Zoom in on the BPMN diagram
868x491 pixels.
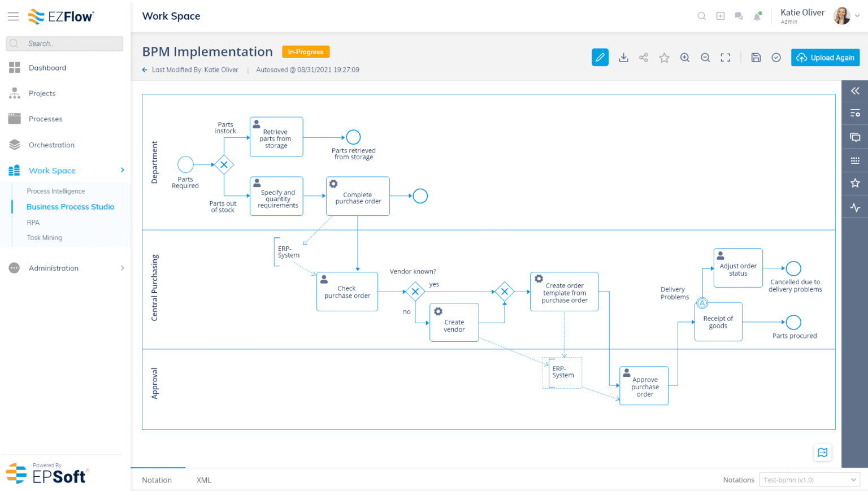click(x=684, y=57)
